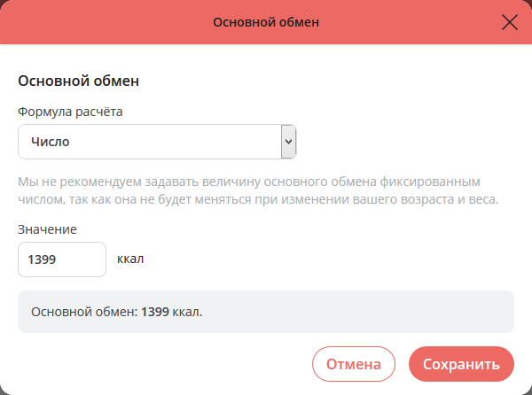Click the Значение label
532x395 pixels.
pos(47,229)
